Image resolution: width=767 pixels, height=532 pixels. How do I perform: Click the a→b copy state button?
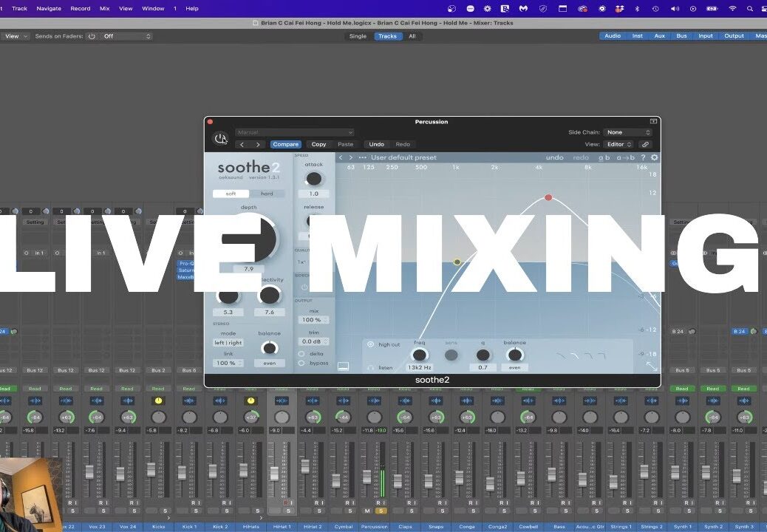[x=625, y=157]
